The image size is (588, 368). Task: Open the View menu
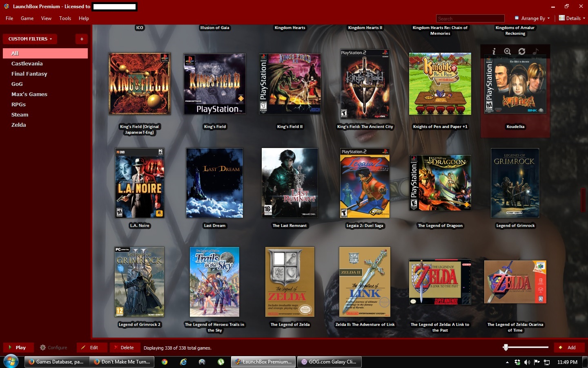click(x=46, y=18)
